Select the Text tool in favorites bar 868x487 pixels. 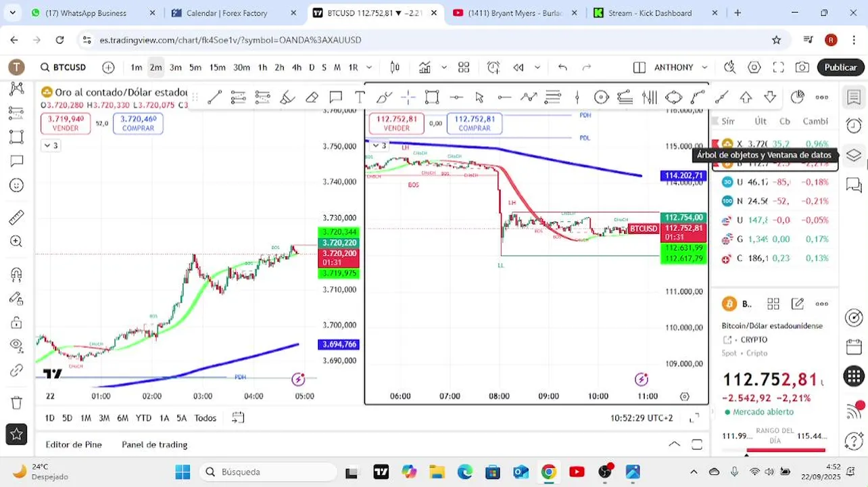point(360,97)
